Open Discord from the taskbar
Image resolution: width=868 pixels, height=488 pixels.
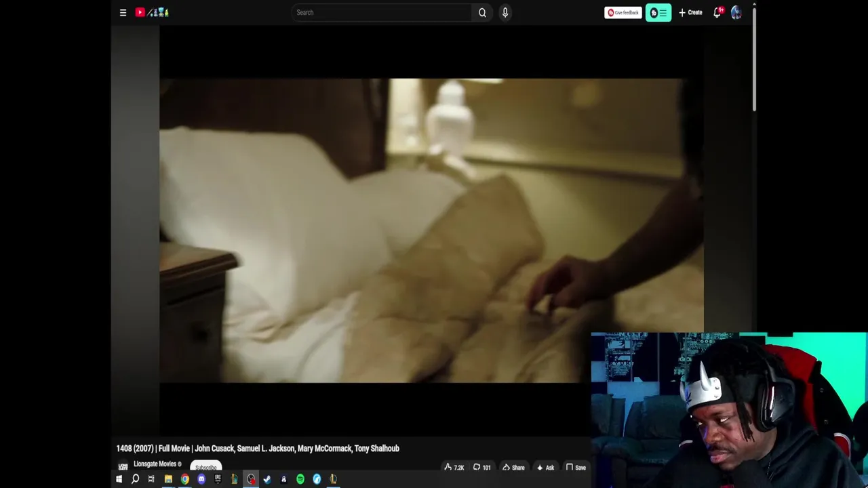coord(201,479)
